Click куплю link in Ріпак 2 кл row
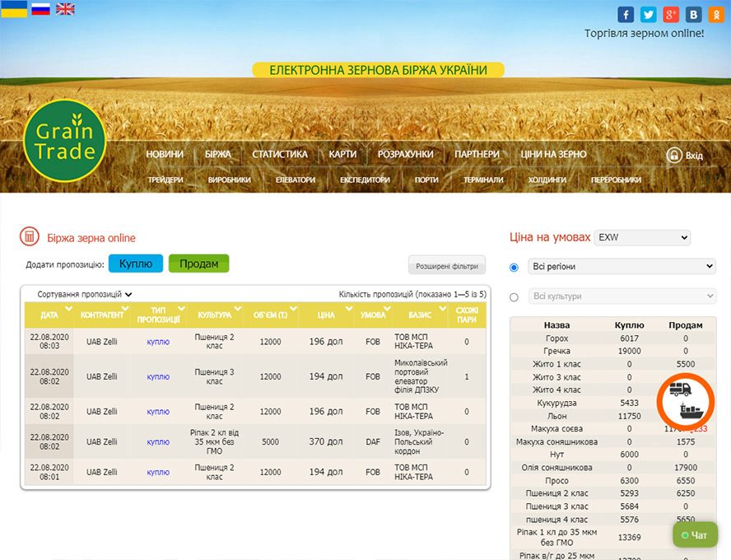The width and height of the screenshot is (731, 560). point(158,442)
